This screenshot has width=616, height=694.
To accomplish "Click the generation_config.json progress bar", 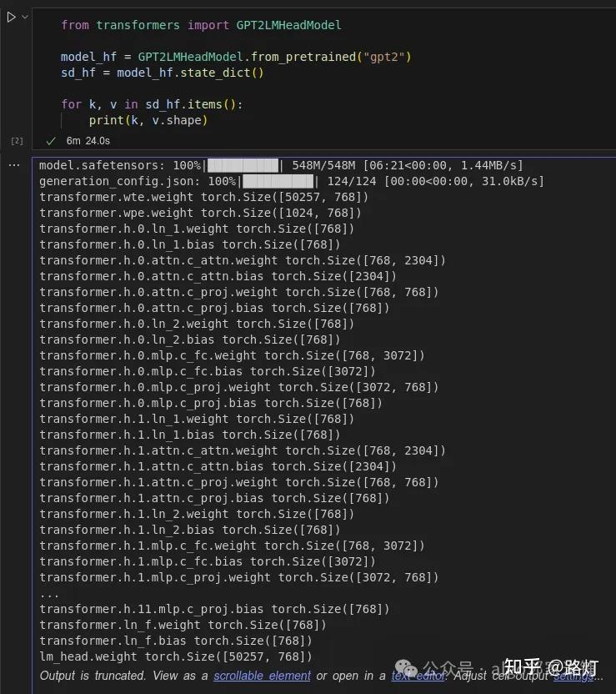I will point(278,181).
